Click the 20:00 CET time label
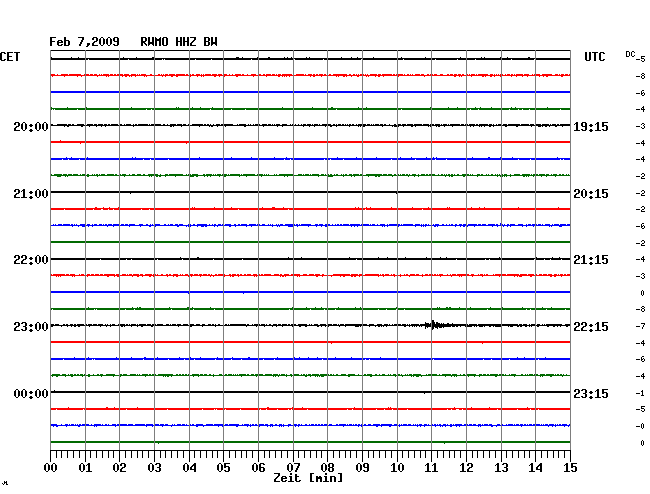 coord(31,126)
